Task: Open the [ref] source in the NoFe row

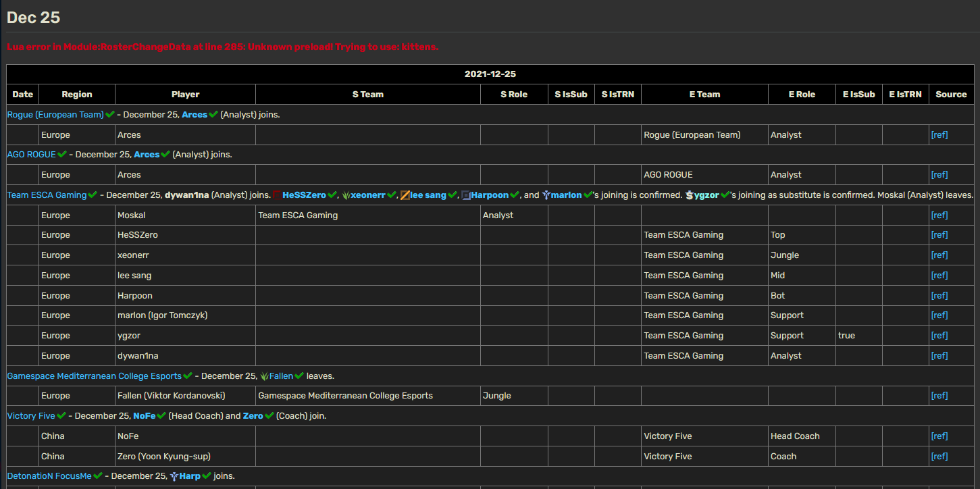Action: (939, 436)
